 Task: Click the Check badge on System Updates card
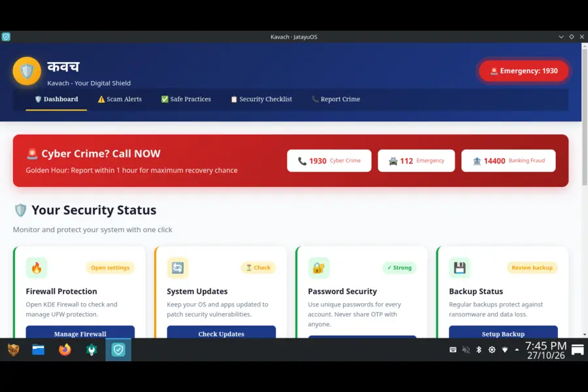[258, 267]
